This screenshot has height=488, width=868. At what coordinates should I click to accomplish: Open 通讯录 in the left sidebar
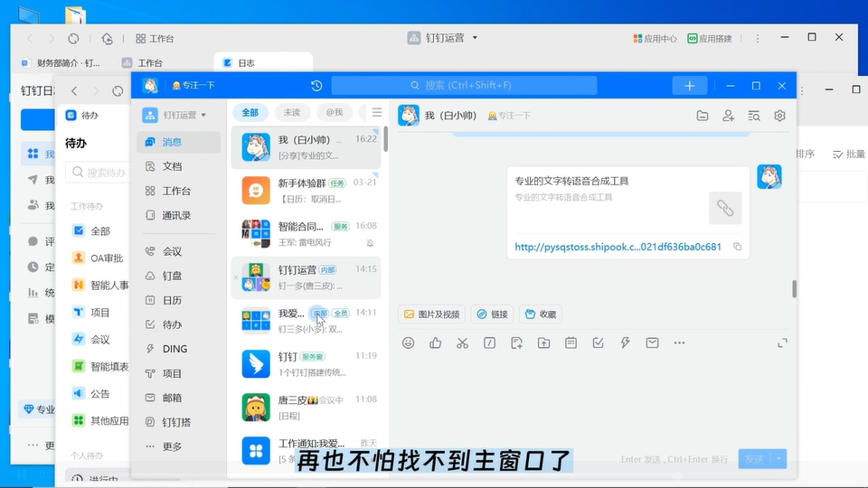175,215
